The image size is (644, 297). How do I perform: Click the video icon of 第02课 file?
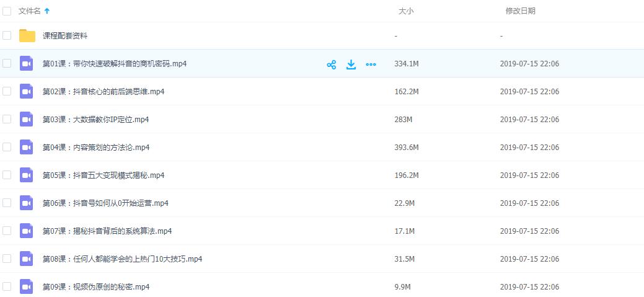coord(26,92)
